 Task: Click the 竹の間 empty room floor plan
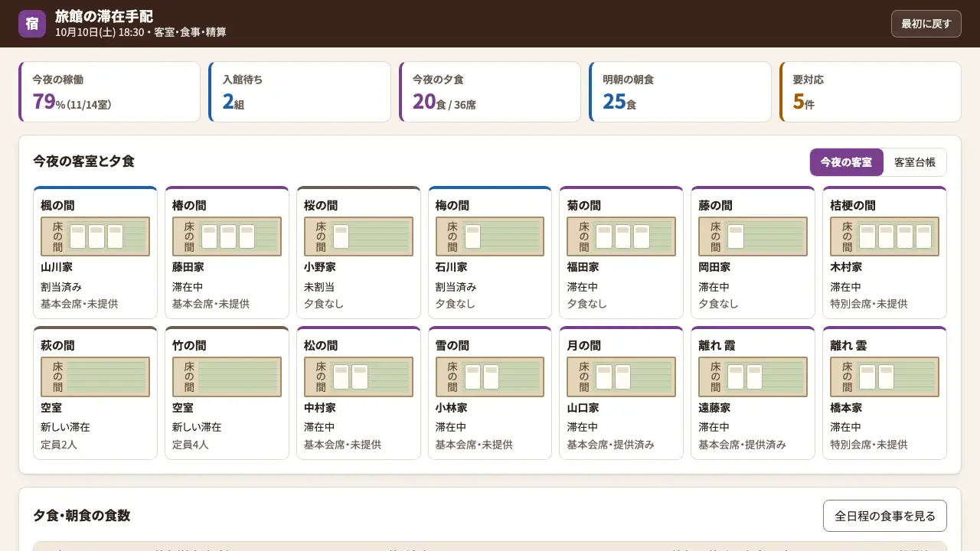coord(227,377)
